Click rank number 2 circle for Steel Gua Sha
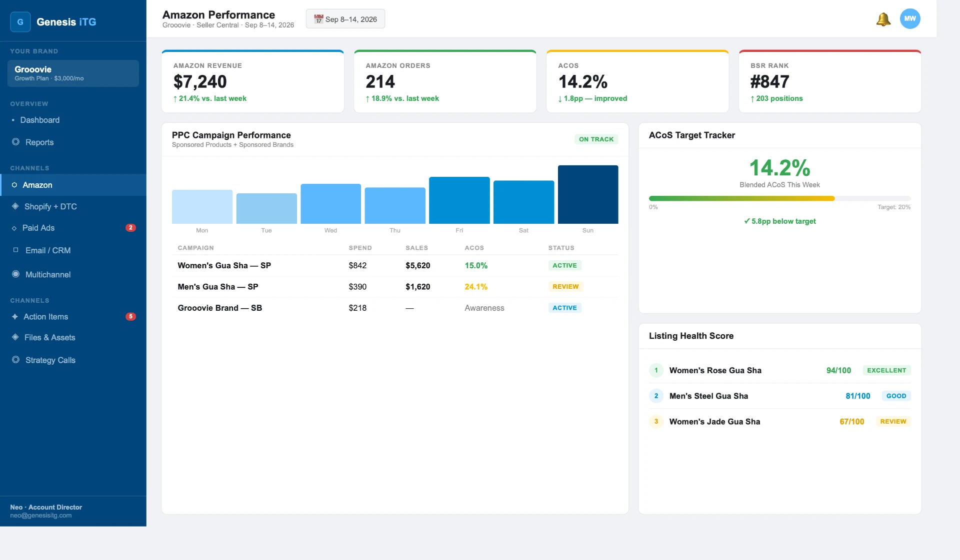 (x=656, y=396)
